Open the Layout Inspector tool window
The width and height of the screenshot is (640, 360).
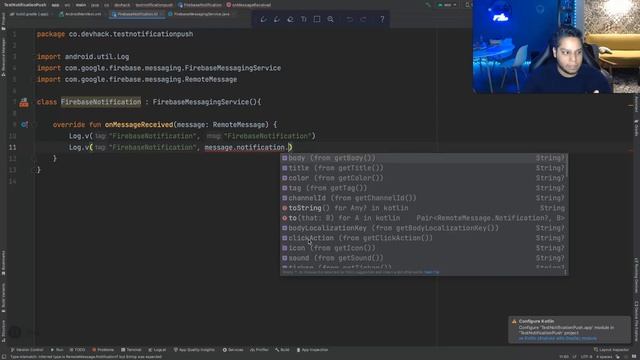(x=611, y=350)
